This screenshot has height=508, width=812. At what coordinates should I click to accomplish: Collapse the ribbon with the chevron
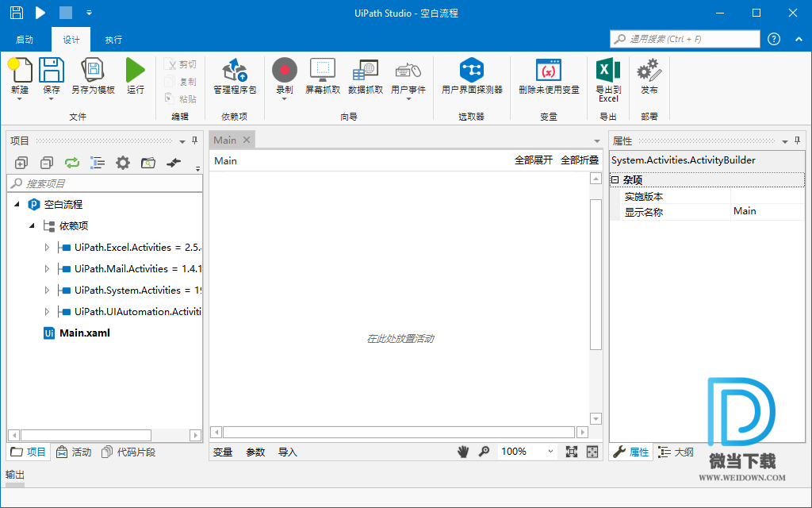799,40
